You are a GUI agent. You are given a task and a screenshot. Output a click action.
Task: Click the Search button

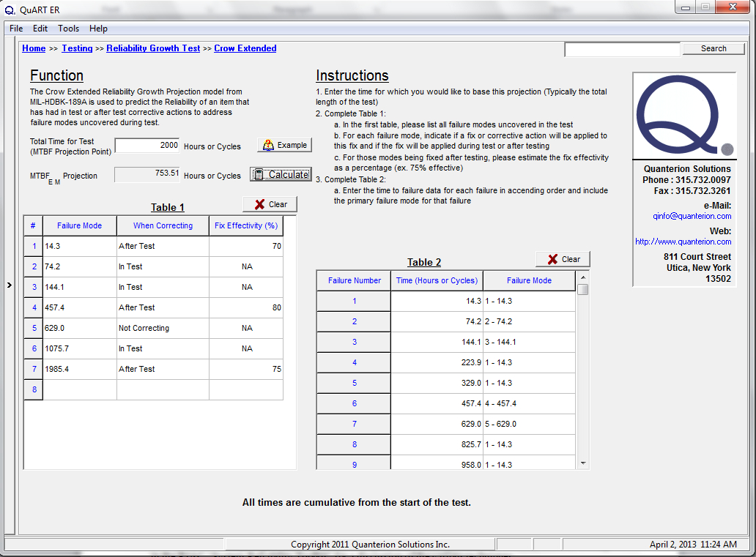713,48
